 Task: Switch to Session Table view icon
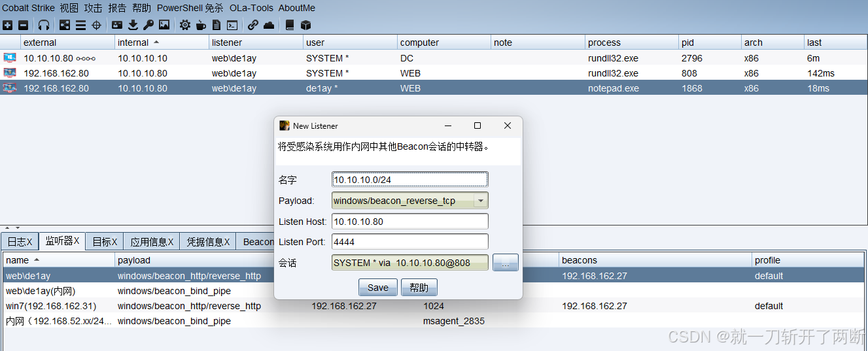(x=80, y=25)
